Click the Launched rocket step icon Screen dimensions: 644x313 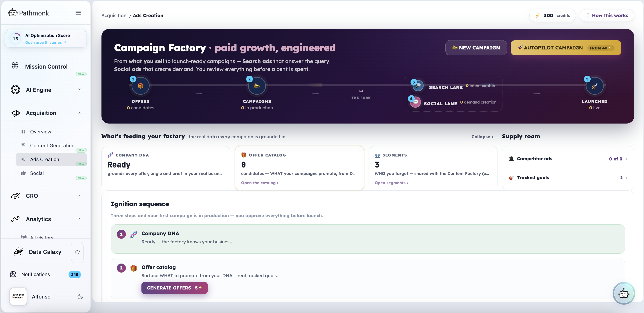595,86
